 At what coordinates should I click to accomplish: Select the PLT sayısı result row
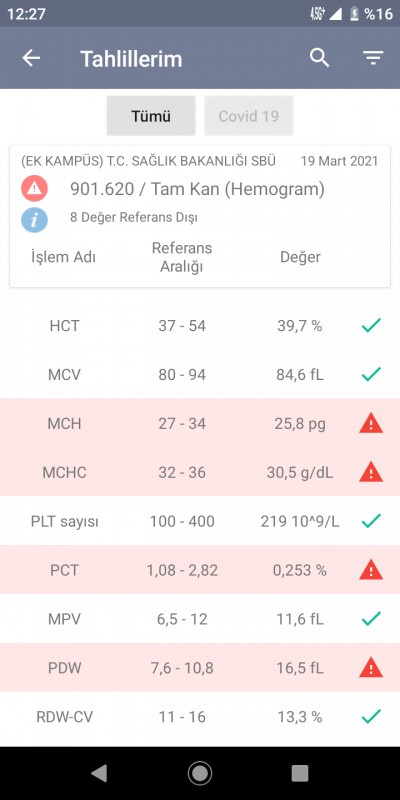[x=200, y=521]
